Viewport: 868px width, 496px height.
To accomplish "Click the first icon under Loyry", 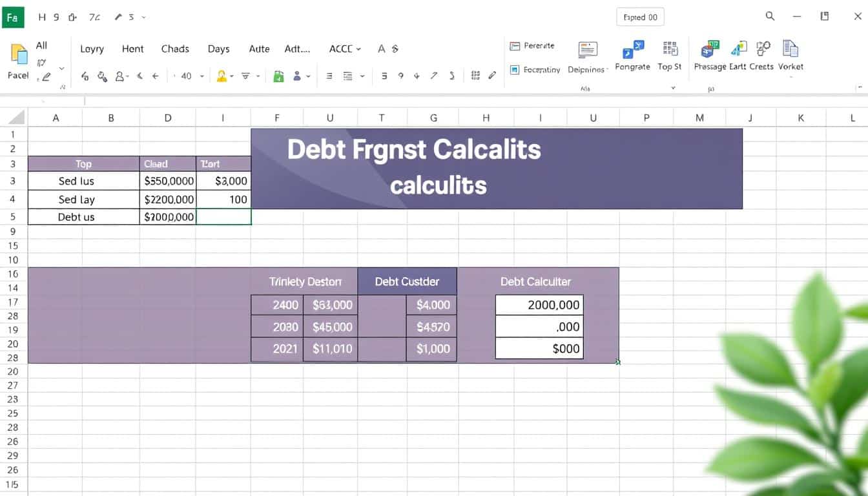I will pyautogui.click(x=85, y=76).
